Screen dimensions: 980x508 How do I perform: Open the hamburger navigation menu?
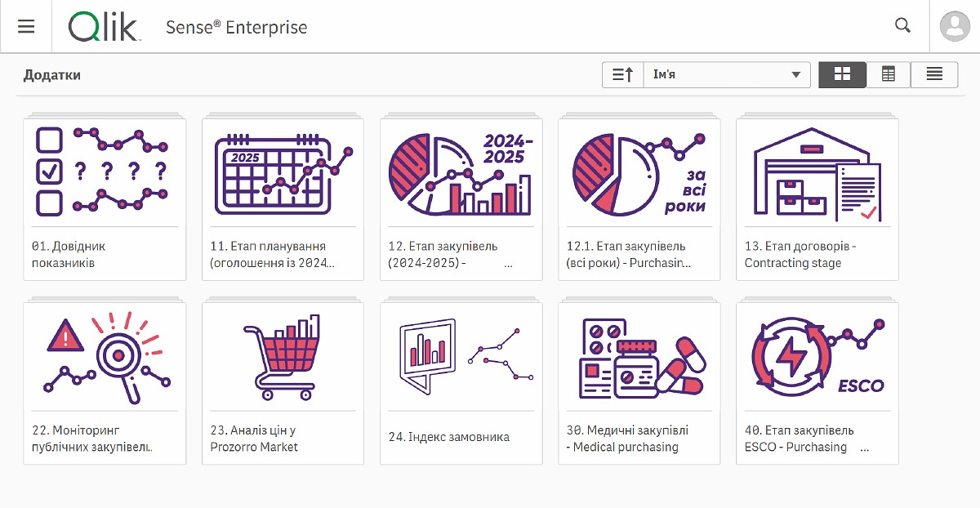point(26,26)
